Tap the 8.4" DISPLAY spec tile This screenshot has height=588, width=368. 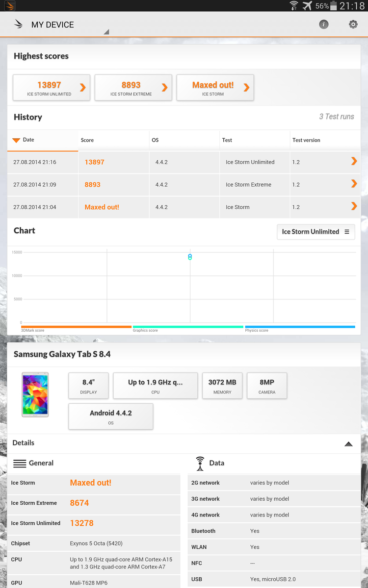[x=88, y=386]
